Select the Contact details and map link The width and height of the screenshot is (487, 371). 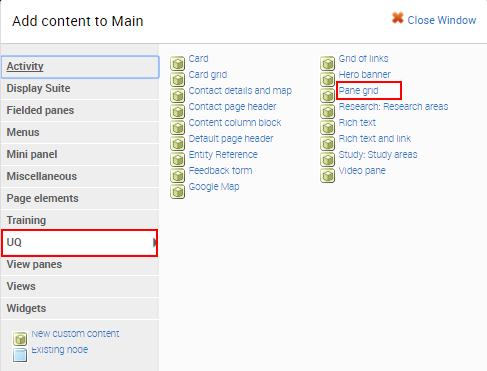pos(240,90)
